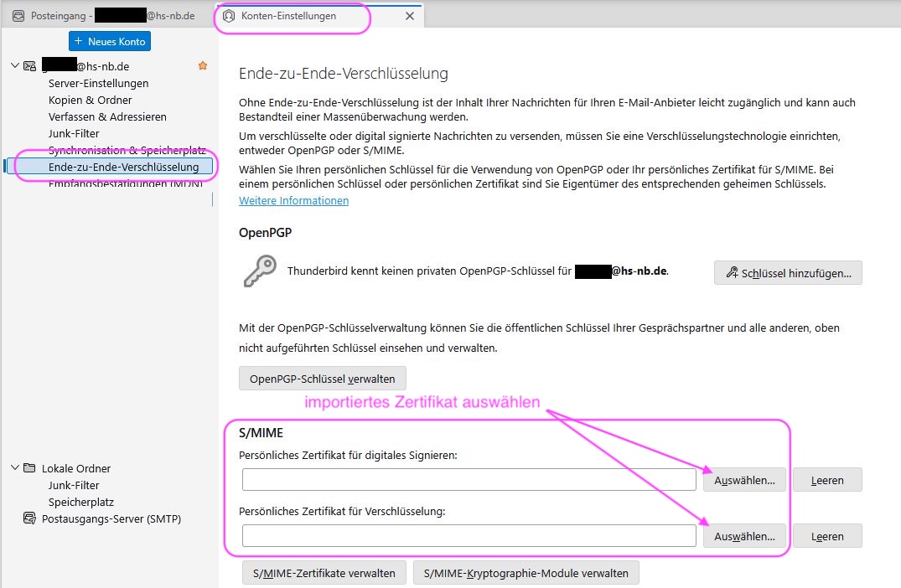Click Leeren for the encryption certificate
Viewport: 901px width, 588px height.
(827, 536)
